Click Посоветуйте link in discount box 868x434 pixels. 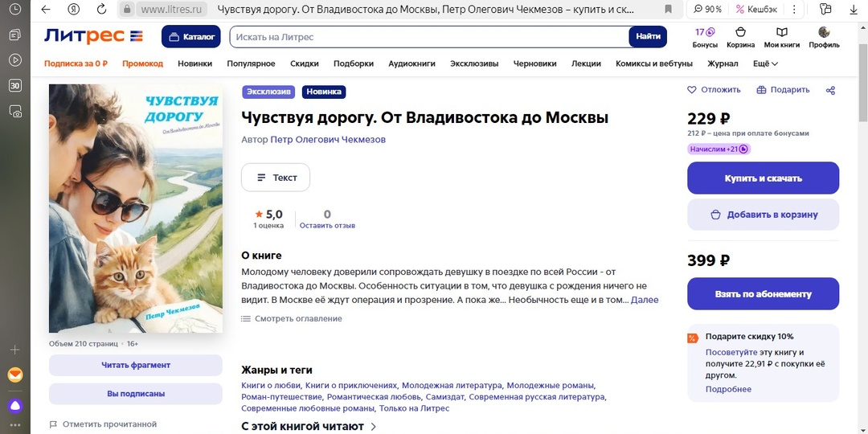pos(731,352)
